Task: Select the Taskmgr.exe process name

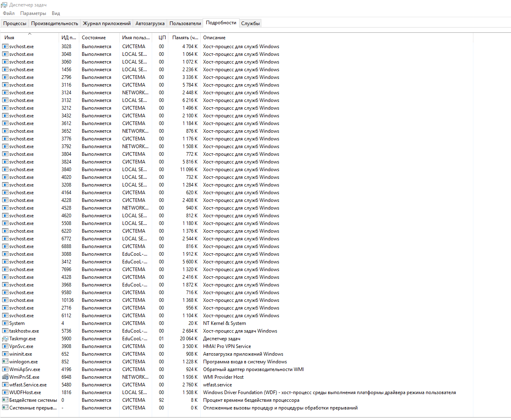Action: [23, 339]
